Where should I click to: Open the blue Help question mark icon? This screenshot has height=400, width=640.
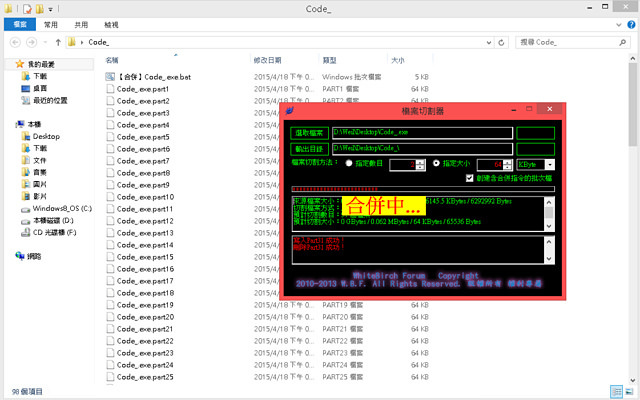click(x=631, y=23)
